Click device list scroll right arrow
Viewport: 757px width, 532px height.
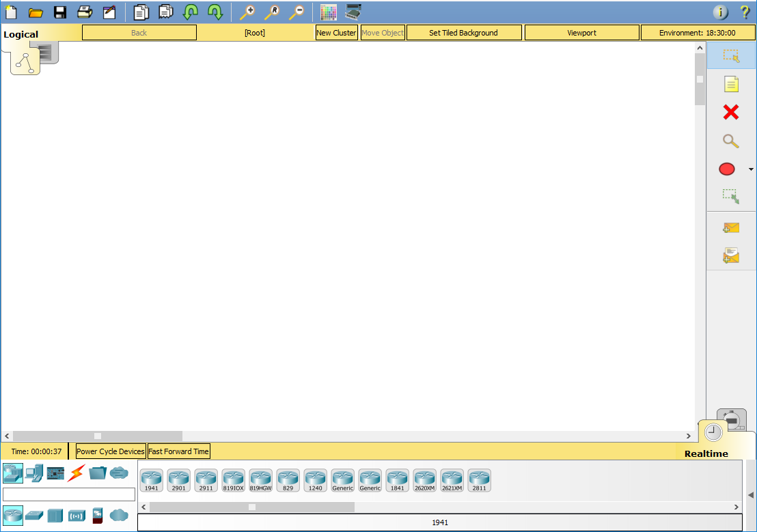[737, 507]
